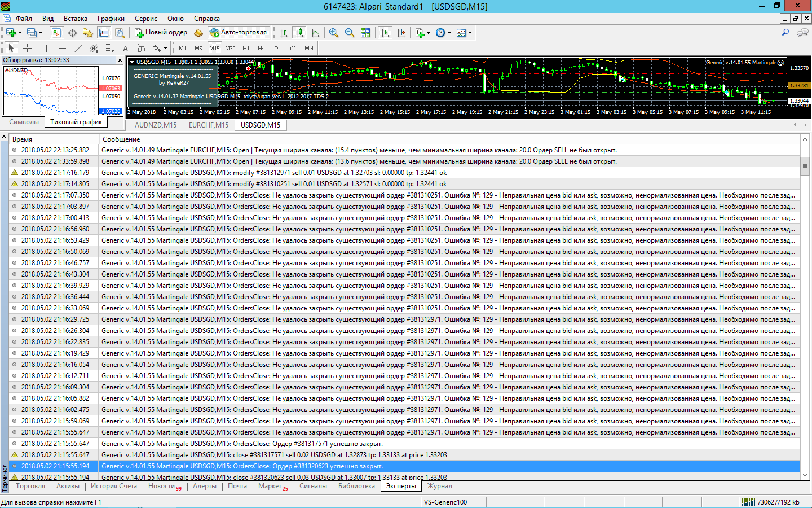The image size is (812, 508).
Task: Launch the Strategy Tester icon
Action: point(120,33)
